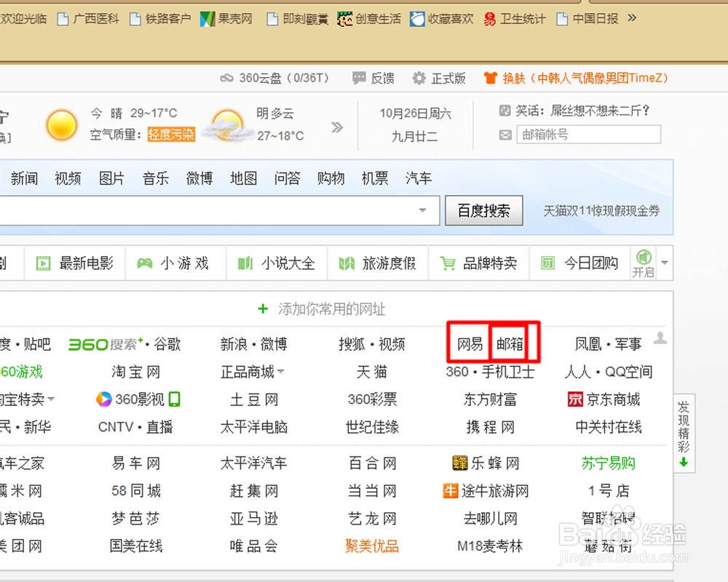
Task: Open 天猫双11惊现假现金券 link
Action: tap(601, 211)
